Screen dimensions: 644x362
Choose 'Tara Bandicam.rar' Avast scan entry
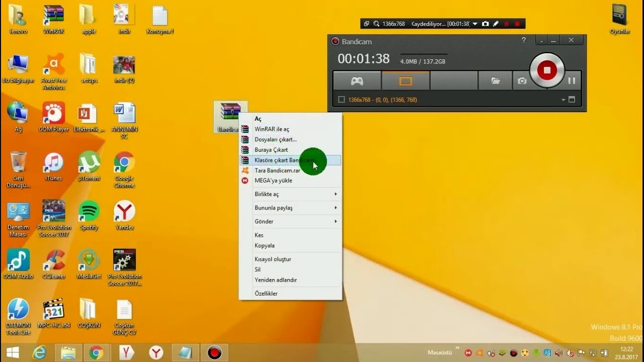click(291, 170)
